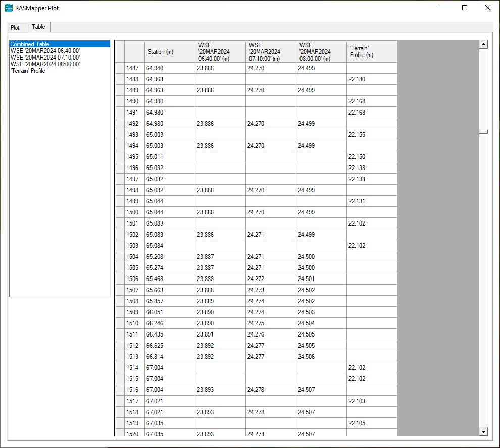
Task: Click terrain value 22.150 in row 1495
Action: [x=372, y=157]
